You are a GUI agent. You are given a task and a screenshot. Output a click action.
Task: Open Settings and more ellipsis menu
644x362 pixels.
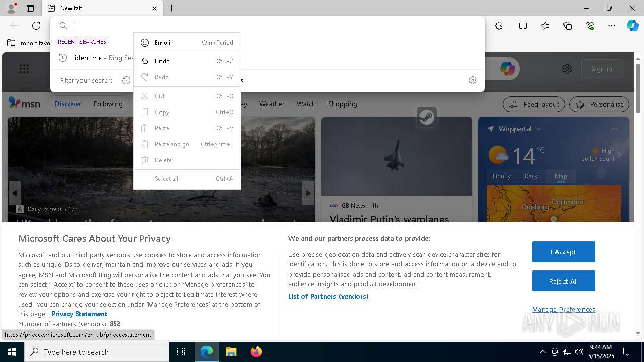pos(612,26)
